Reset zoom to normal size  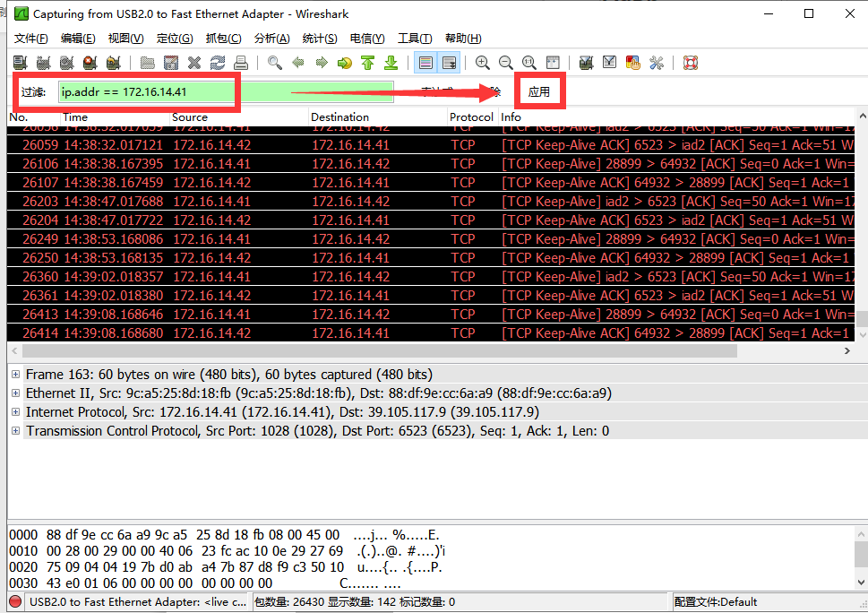(x=529, y=63)
